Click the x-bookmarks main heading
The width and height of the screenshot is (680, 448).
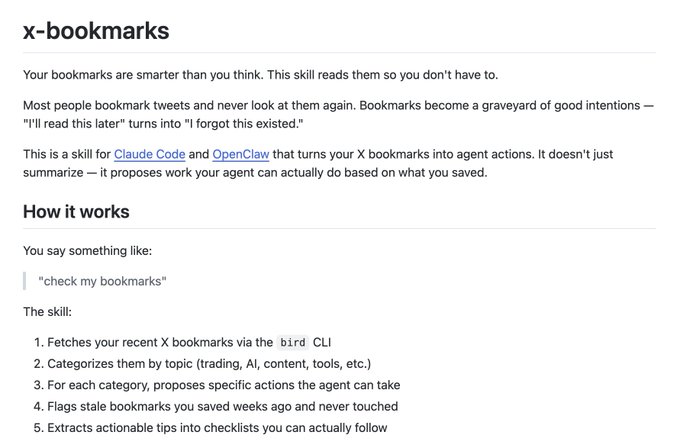[x=96, y=31]
